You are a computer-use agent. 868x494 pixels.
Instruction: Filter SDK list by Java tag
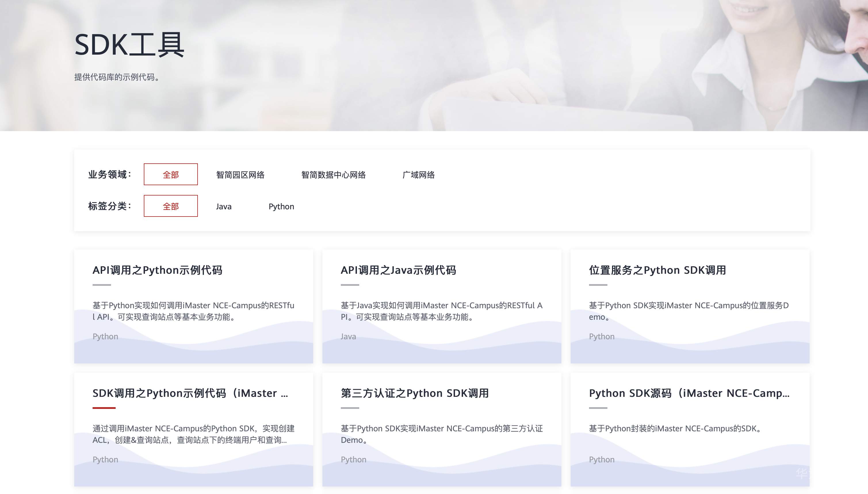[x=224, y=206]
